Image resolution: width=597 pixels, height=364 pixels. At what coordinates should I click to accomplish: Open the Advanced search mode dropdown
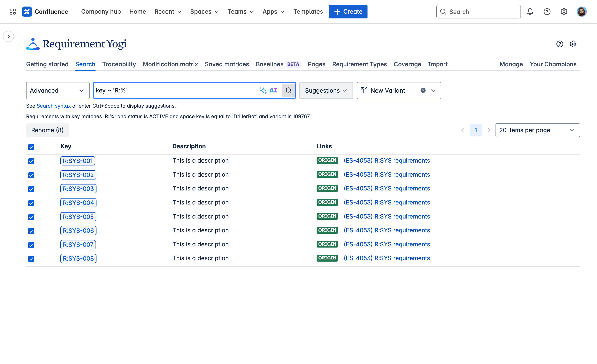click(58, 90)
